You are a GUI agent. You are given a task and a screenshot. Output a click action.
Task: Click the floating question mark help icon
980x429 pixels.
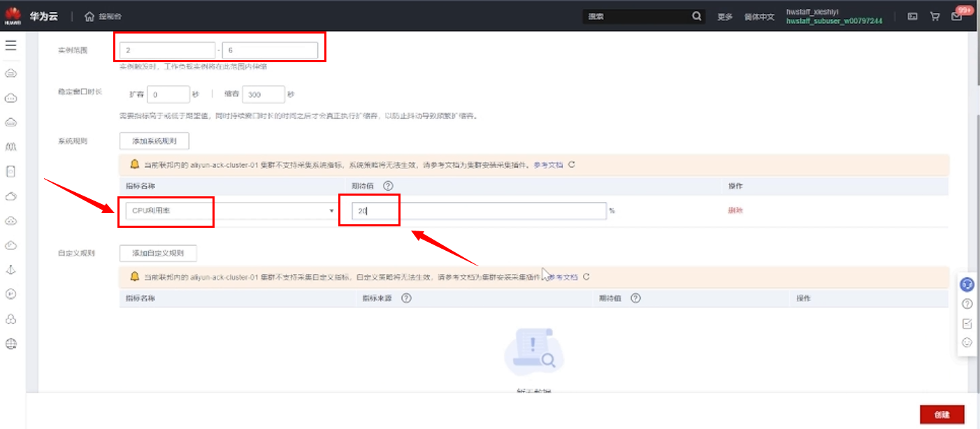pos(967,304)
